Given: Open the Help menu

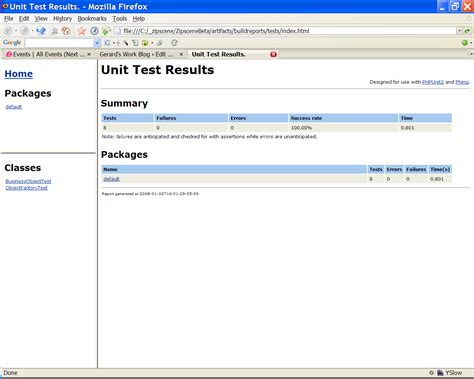Looking at the screenshot, I should [139, 19].
